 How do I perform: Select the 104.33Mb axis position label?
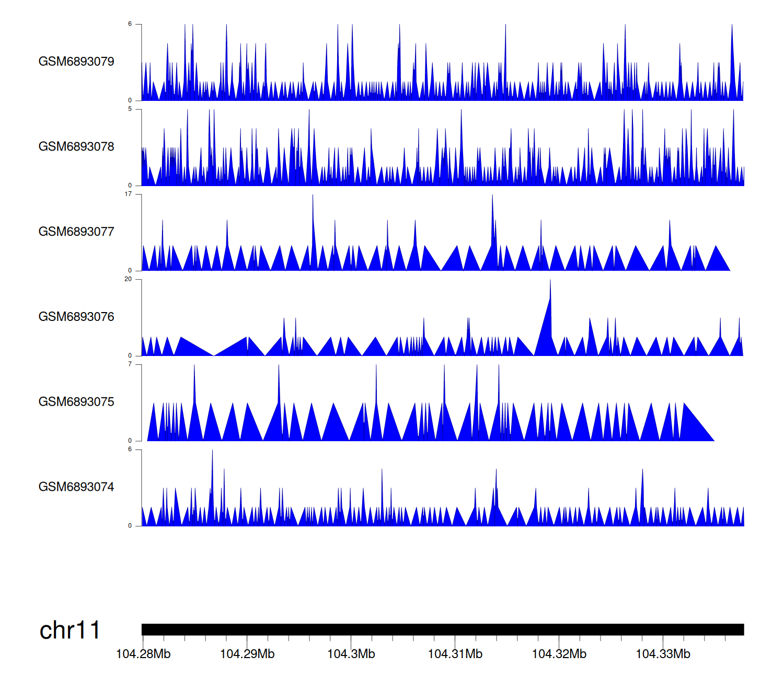pos(663,654)
